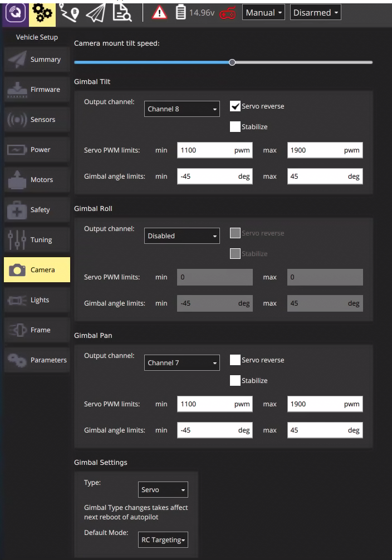The width and height of the screenshot is (392, 560).
Task: Click Gimbal Roll servo PWM min field
Action: pyautogui.click(x=215, y=277)
